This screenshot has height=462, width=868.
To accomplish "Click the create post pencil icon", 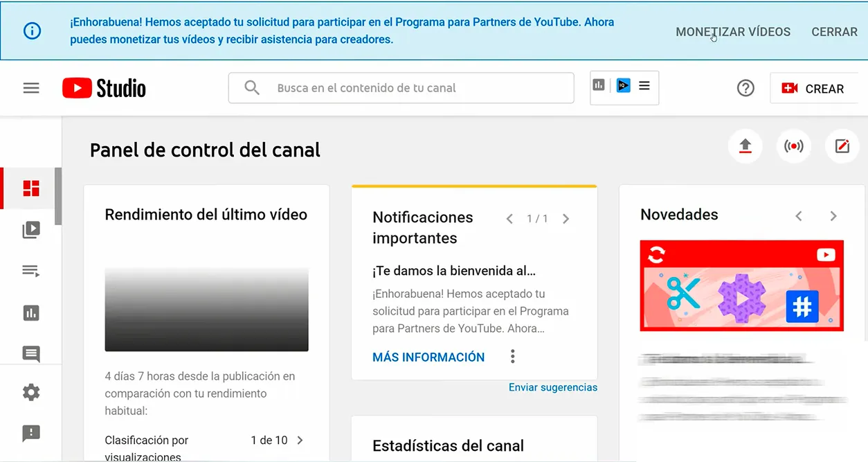I will 842,146.
